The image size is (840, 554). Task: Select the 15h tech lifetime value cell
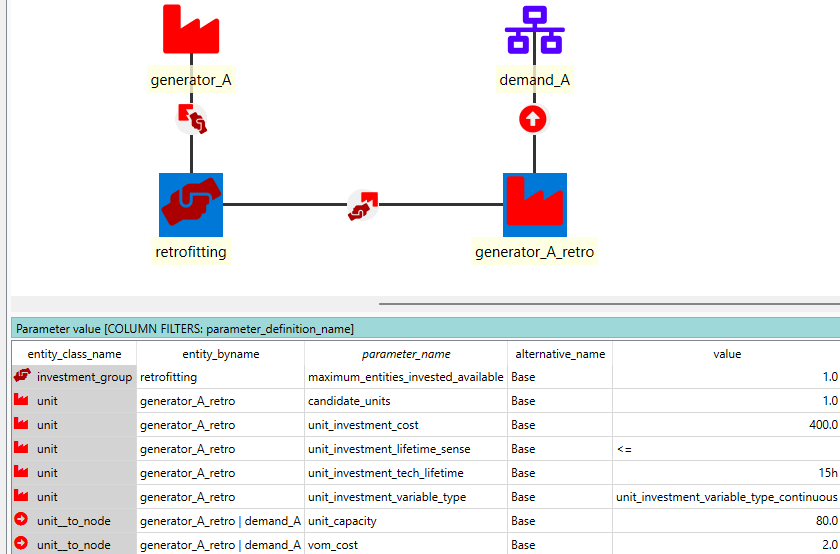point(727,473)
